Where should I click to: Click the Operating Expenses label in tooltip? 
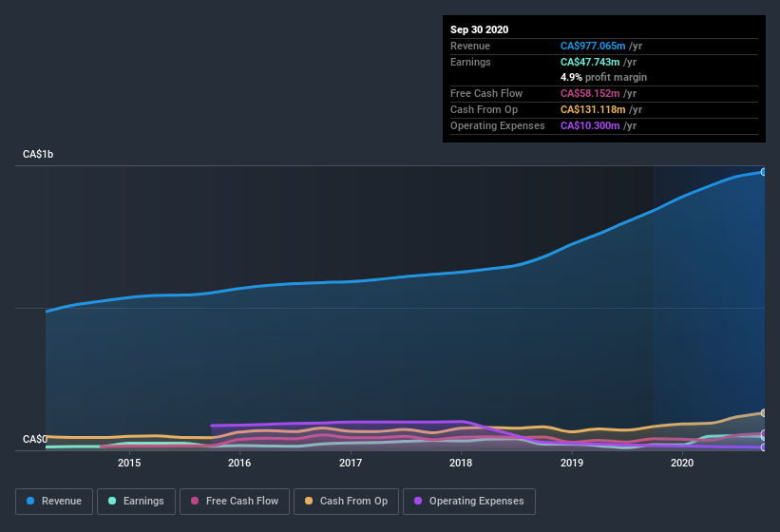pyautogui.click(x=498, y=125)
